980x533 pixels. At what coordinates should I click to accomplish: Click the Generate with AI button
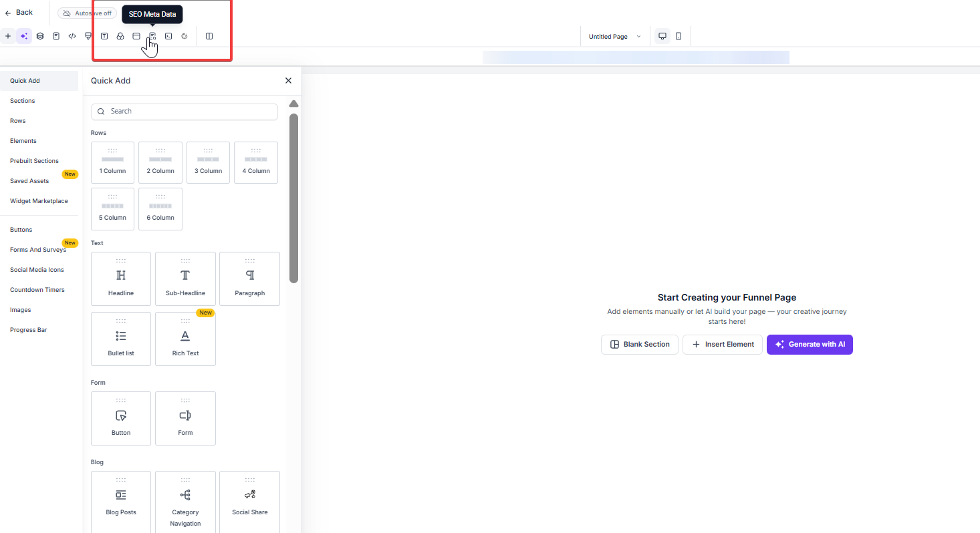pyautogui.click(x=810, y=345)
